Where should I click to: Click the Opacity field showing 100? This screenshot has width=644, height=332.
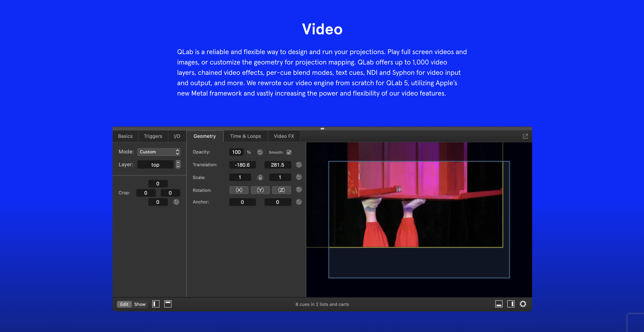click(236, 152)
